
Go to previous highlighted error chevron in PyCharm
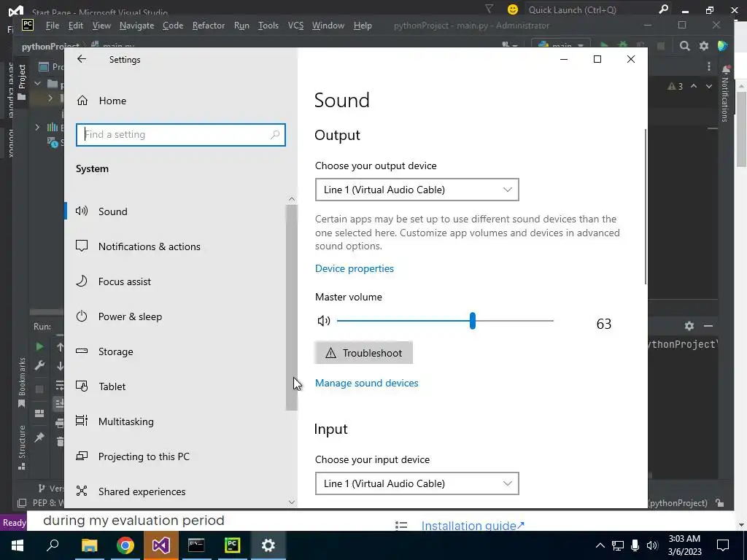click(694, 86)
